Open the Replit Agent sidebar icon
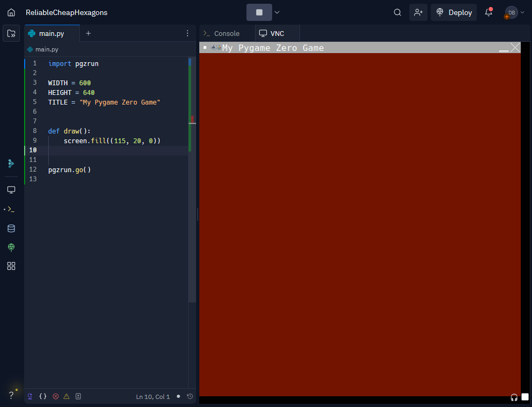 coord(11,164)
